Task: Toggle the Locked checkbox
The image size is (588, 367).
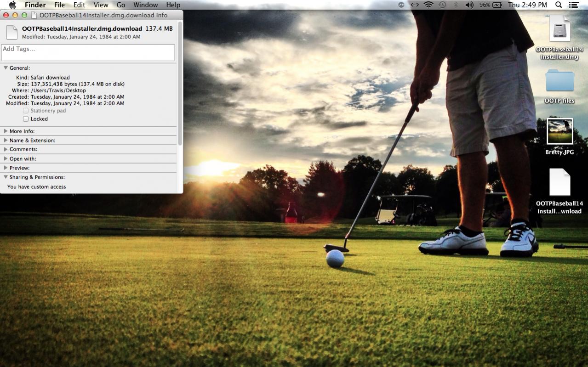Action: (26, 119)
